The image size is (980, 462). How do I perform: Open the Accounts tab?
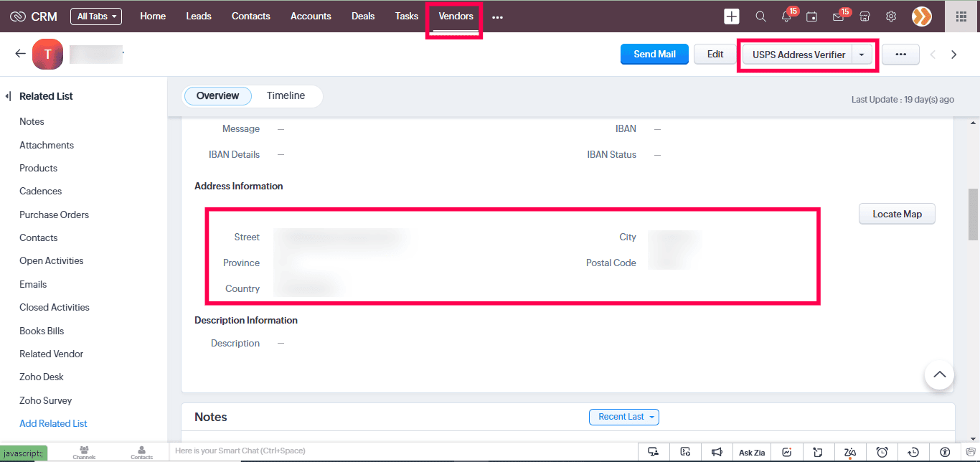(311, 16)
